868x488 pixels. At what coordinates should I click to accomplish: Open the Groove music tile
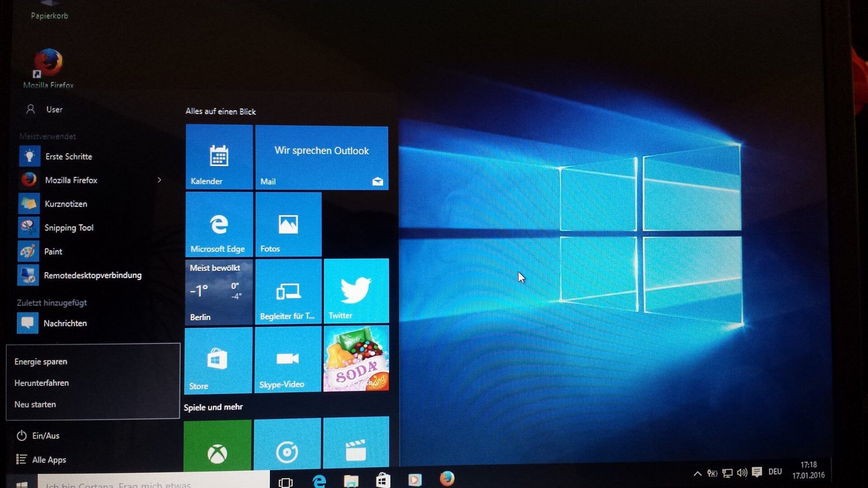(x=287, y=444)
